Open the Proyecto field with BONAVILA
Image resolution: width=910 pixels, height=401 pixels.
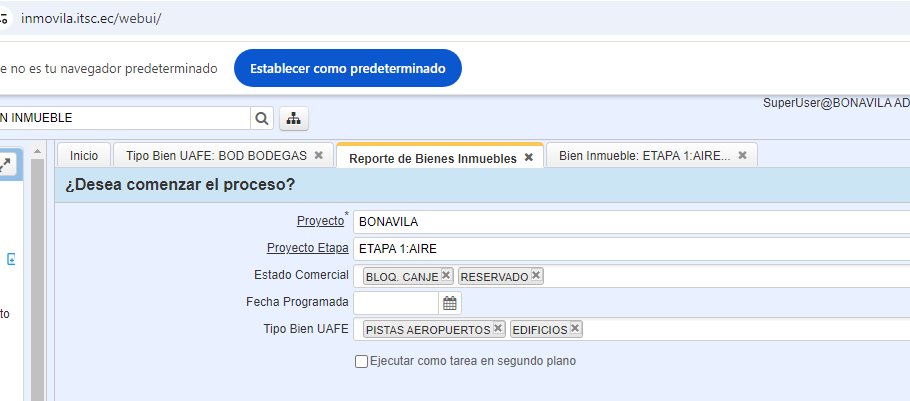coord(630,221)
